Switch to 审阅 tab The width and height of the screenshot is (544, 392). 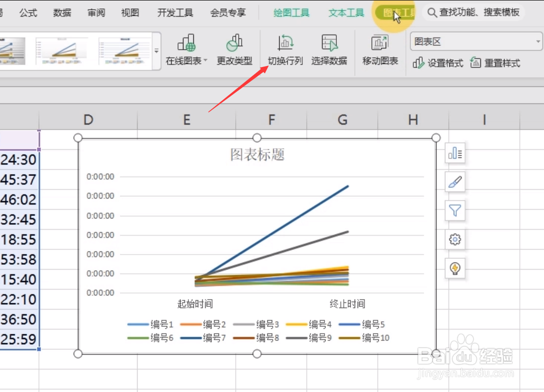(x=96, y=13)
